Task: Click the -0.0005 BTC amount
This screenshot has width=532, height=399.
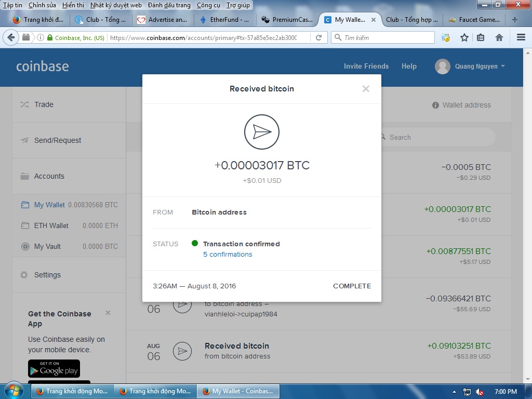Action: pyautogui.click(x=466, y=167)
